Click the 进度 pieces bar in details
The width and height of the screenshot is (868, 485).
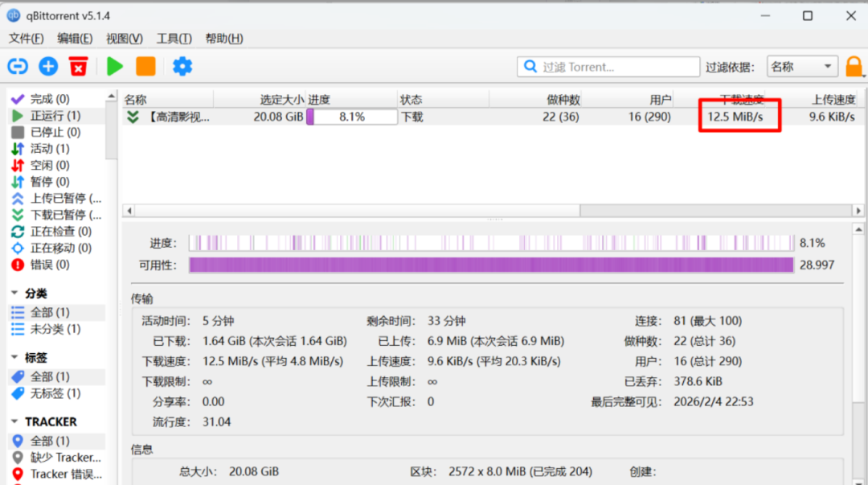pos(492,243)
